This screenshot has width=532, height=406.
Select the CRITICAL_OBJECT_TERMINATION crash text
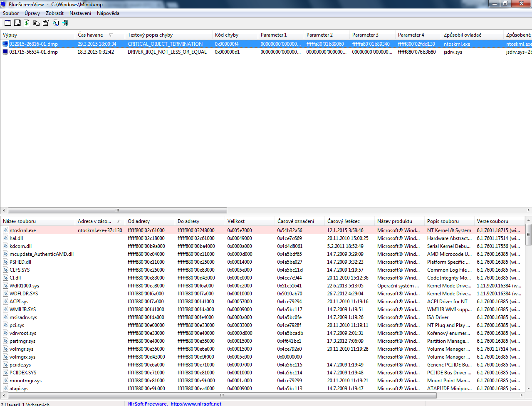165,44
